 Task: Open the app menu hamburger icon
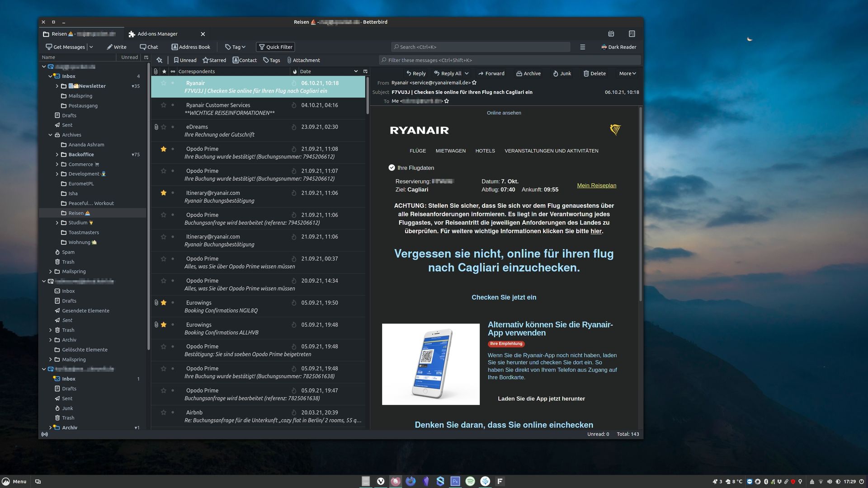click(x=582, y=47)
